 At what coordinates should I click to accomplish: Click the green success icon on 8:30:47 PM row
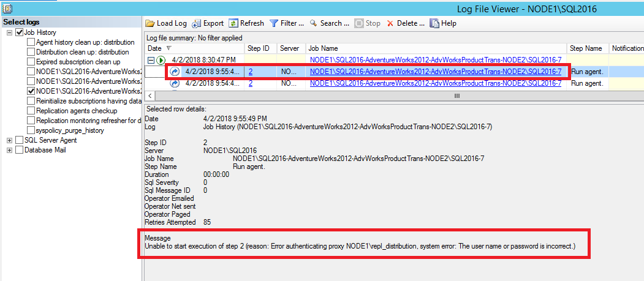pos(161,60)
